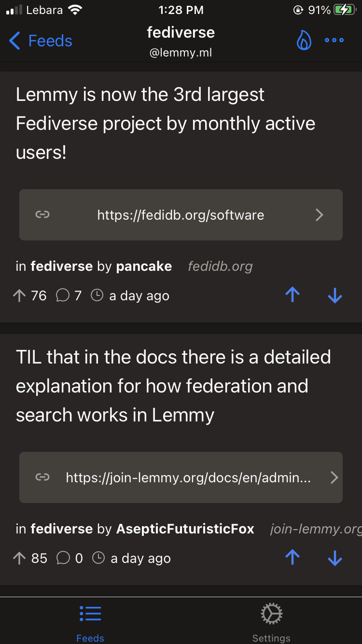Open pancake's user profile

pos(144,266)
